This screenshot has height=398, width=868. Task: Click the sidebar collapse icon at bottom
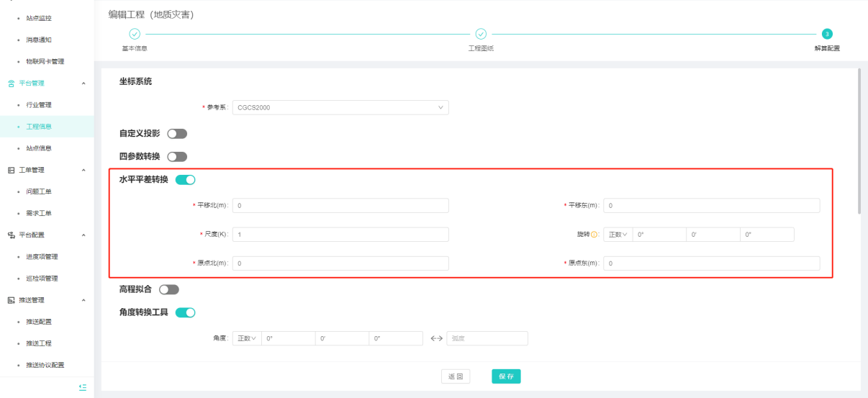click(83, 387)
